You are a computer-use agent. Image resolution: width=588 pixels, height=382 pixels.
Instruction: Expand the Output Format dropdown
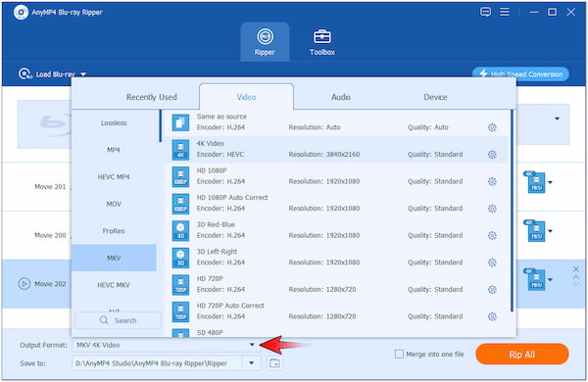[x=252, y=345]
